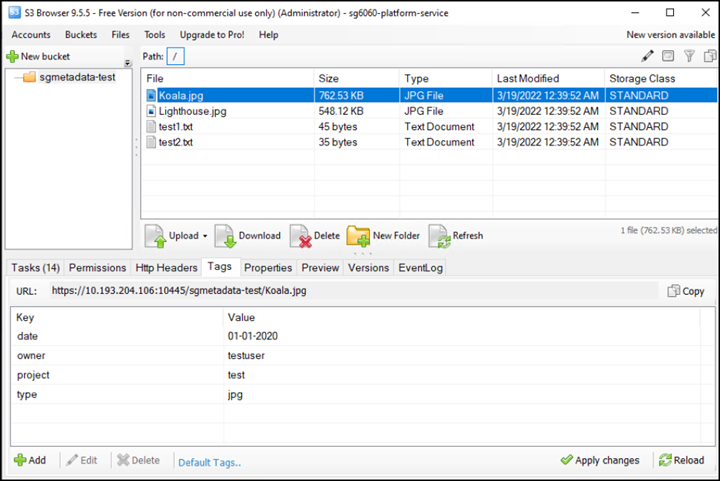The width and height of the screenshot is (720, 481).
Task: Sort by the Type column header
Action: point(446,78)
